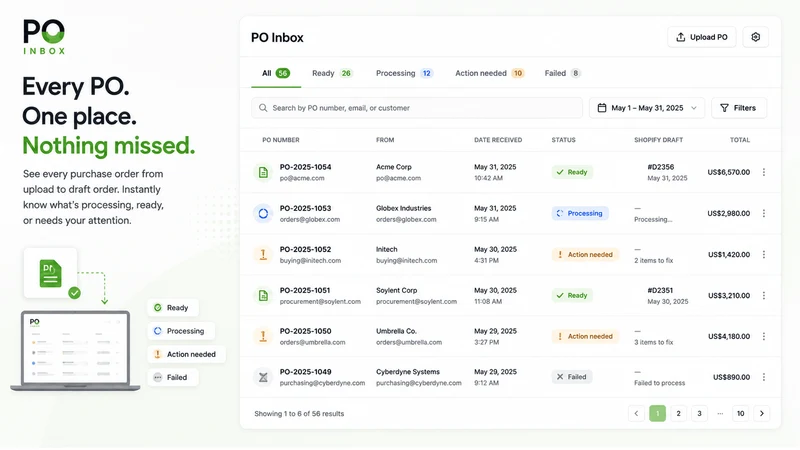Show the Failed tab

click(562, 73)
